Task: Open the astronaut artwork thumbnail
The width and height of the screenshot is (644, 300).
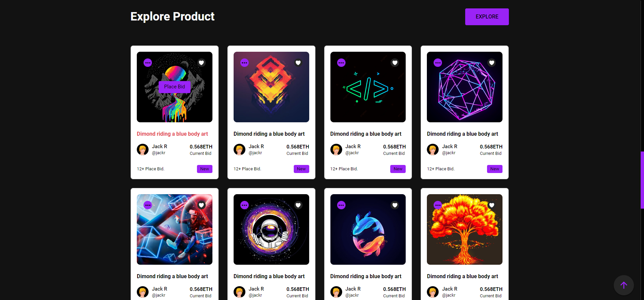Action: point(271,229)
